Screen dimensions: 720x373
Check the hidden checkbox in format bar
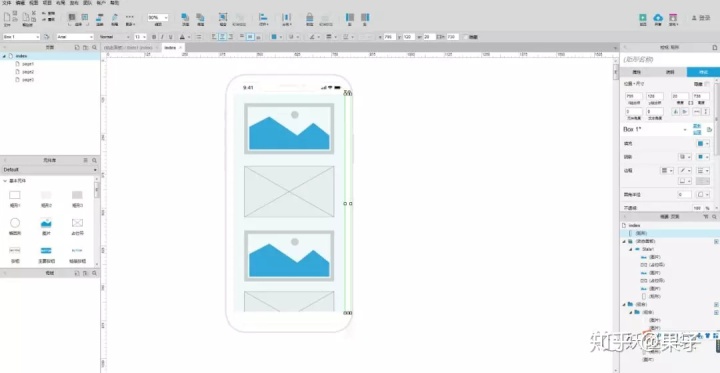point(467,37)
